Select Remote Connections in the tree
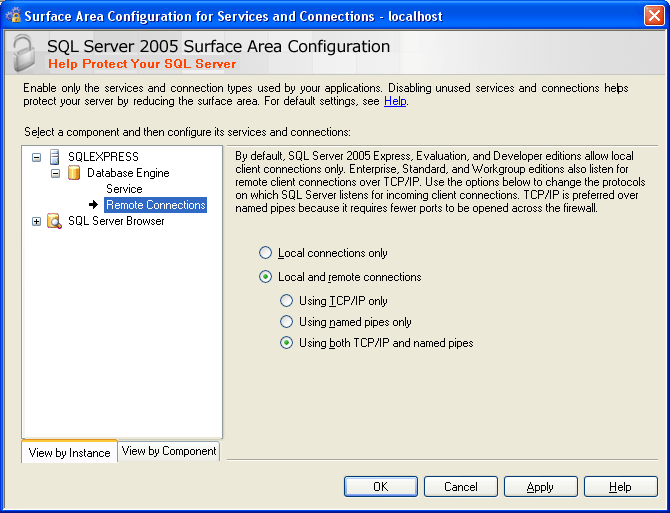Image resolution: width=670 pixels, height=513 pixels. click(156, 205)
